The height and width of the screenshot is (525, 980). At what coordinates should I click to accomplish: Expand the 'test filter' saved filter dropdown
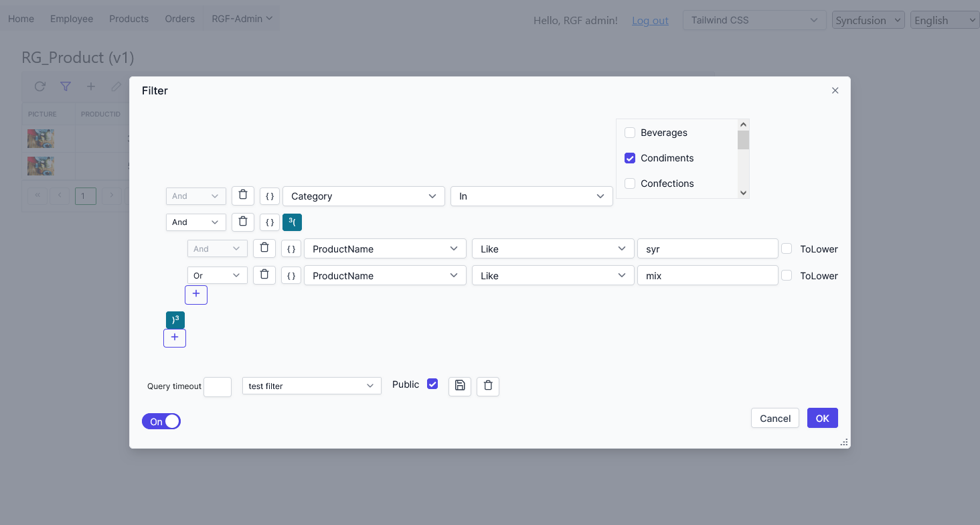pos(311,386)
